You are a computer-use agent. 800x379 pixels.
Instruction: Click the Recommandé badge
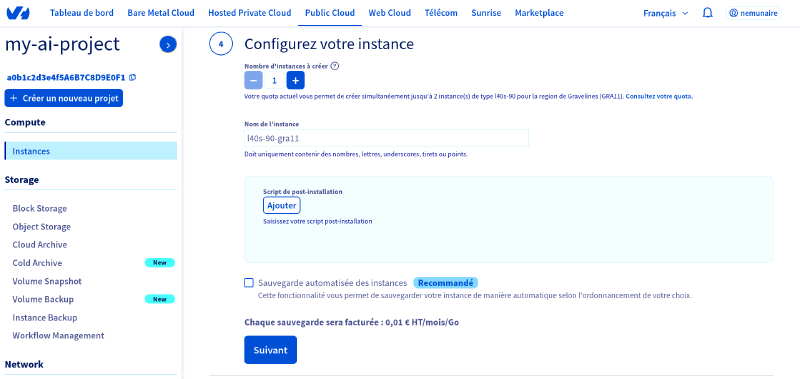(x=445, y=283)
